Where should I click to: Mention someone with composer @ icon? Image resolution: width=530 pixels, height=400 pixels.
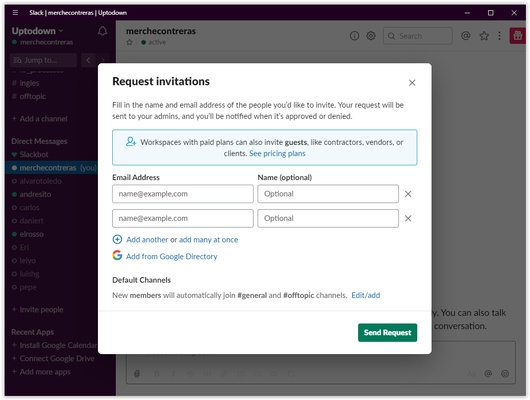point(488,374)
